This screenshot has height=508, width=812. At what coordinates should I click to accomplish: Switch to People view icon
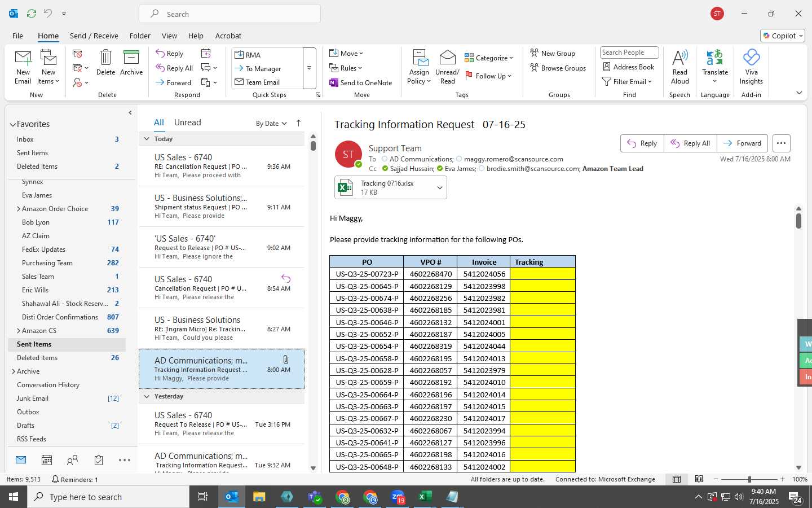[x=73, y=460]
